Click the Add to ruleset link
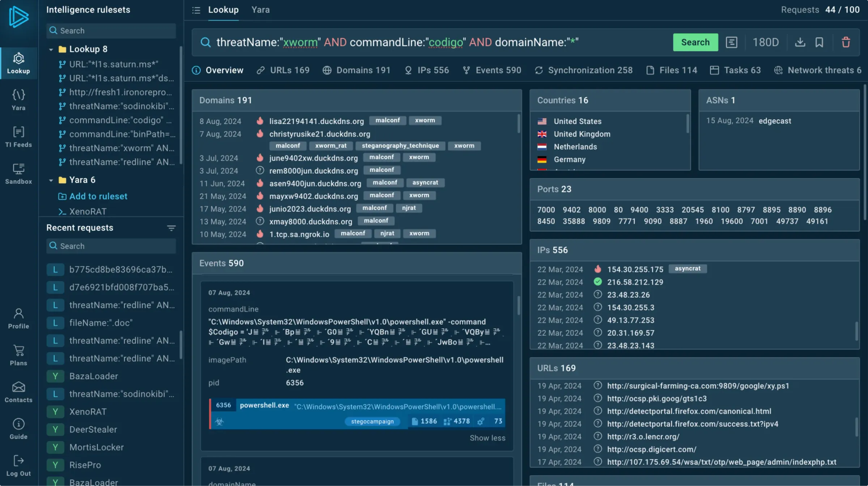The image size is (868, 486). [x=98, y=196]
